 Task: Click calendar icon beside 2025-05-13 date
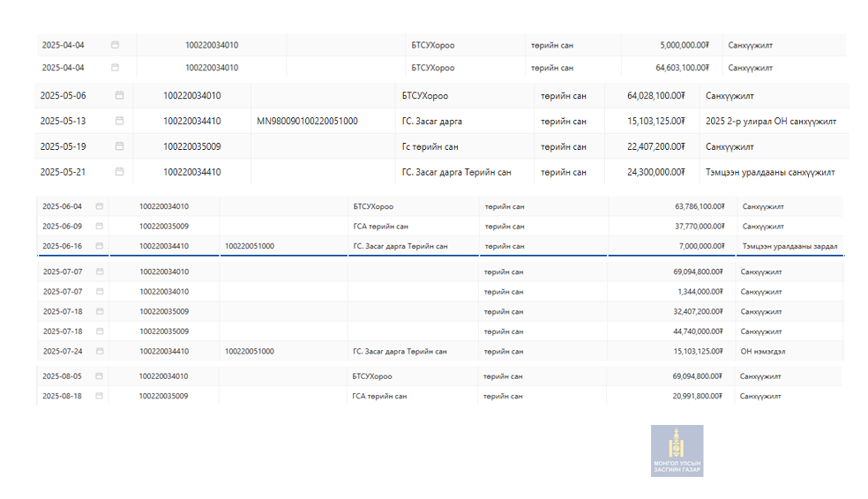point(120,121)
